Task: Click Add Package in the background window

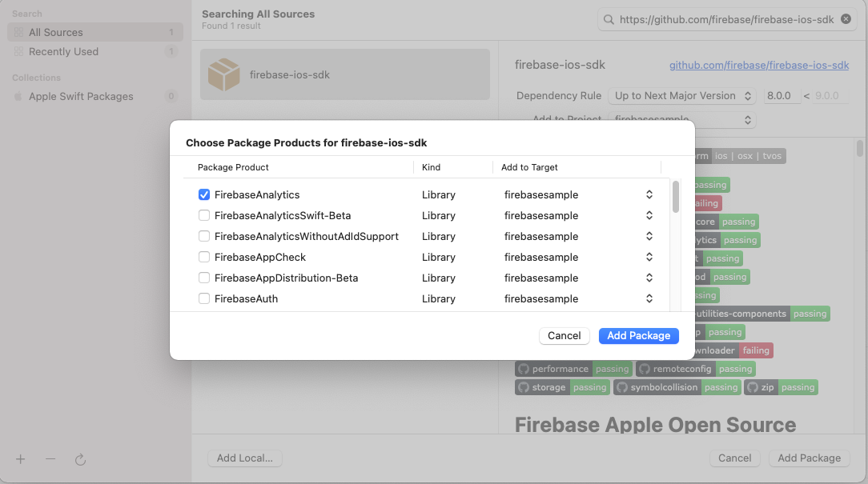Action: coord(809,458)
